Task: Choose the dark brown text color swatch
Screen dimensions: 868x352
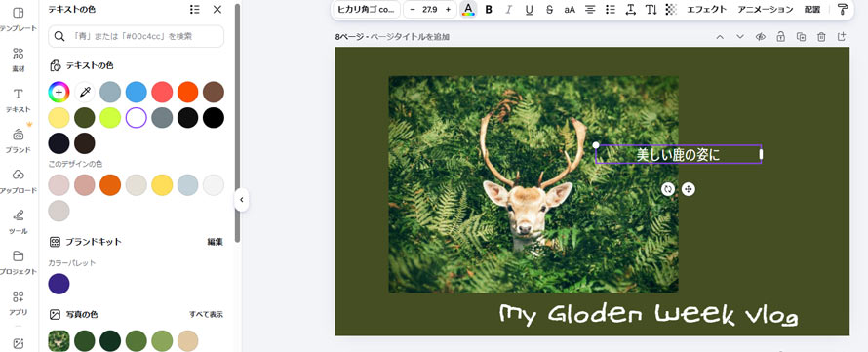Action: pyautogui.click(x=85, y=143)
